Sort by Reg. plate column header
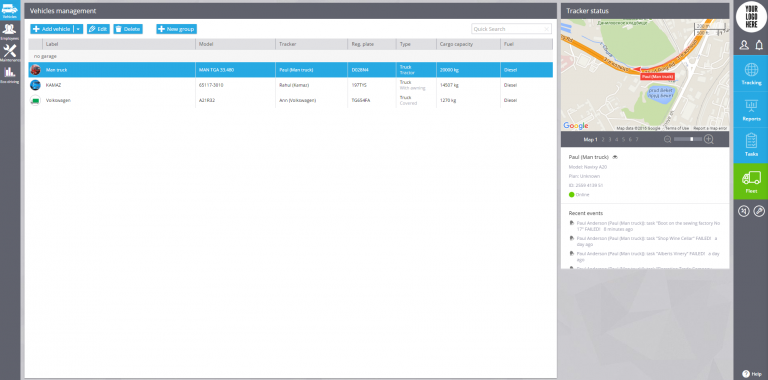Image resolution: width=768 pixels, height=380 pixels. pos(372,44)
